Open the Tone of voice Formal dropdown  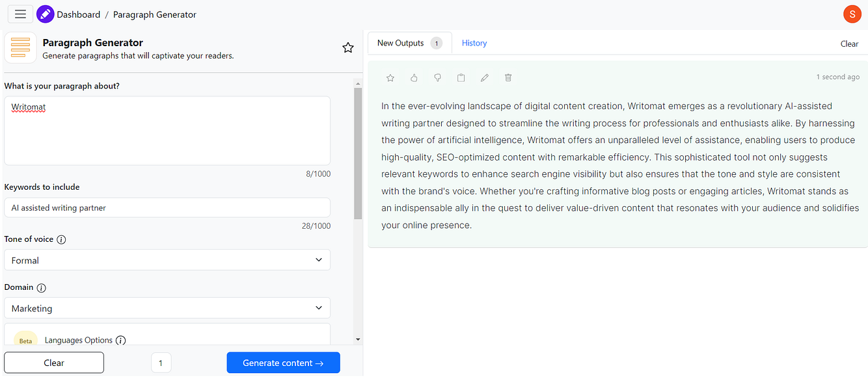[x=167, y=260]
